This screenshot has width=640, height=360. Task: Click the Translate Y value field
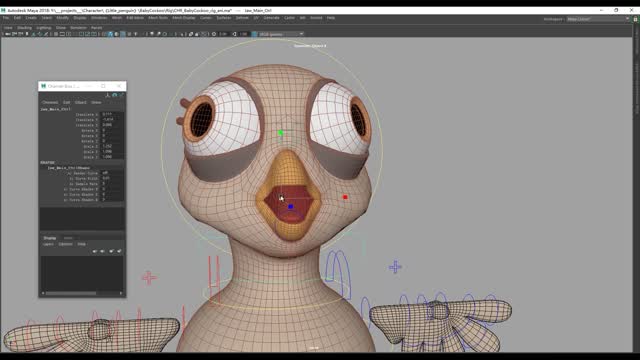click(112, 120)
